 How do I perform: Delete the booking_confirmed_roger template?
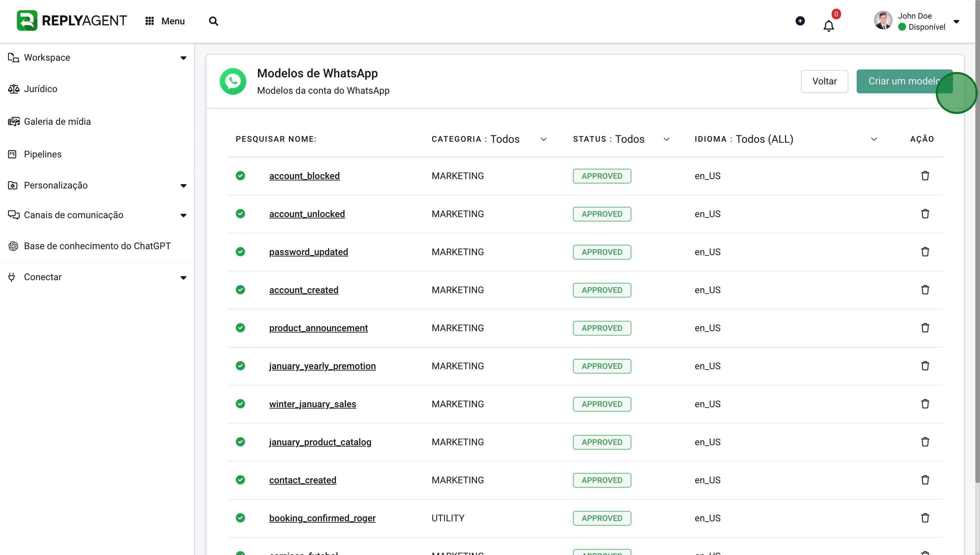point(925,518)
